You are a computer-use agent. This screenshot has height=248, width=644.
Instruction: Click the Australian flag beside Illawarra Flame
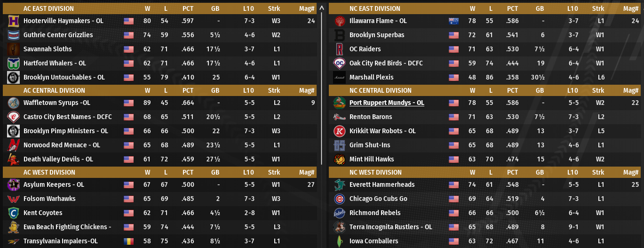tap(453, 21)
